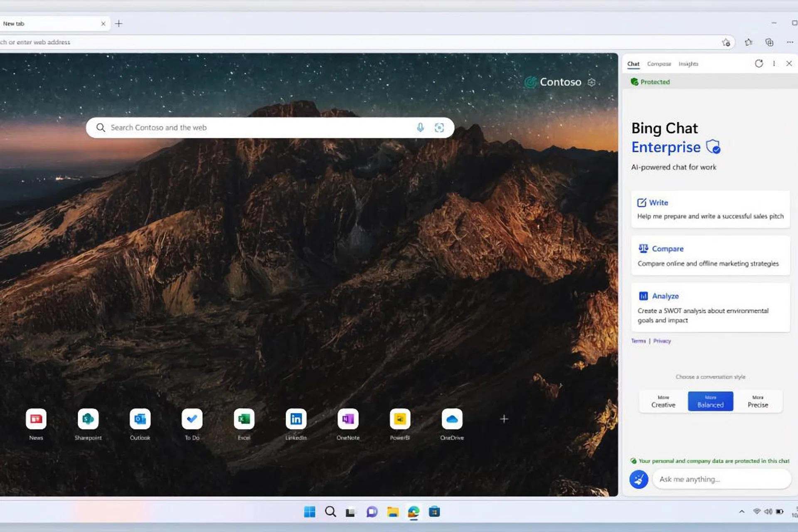Show hidden system tray icons

pos(742,512)
